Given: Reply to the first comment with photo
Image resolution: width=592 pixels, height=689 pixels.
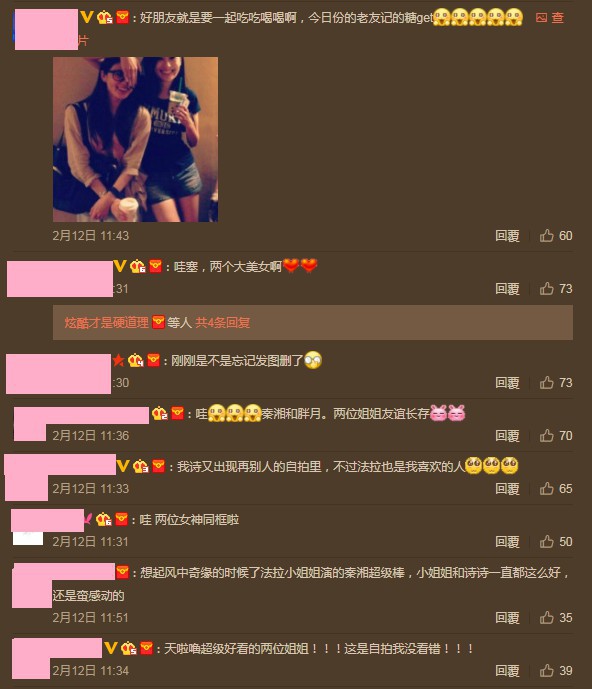Looking at the screenshot, I should (507, 236).
